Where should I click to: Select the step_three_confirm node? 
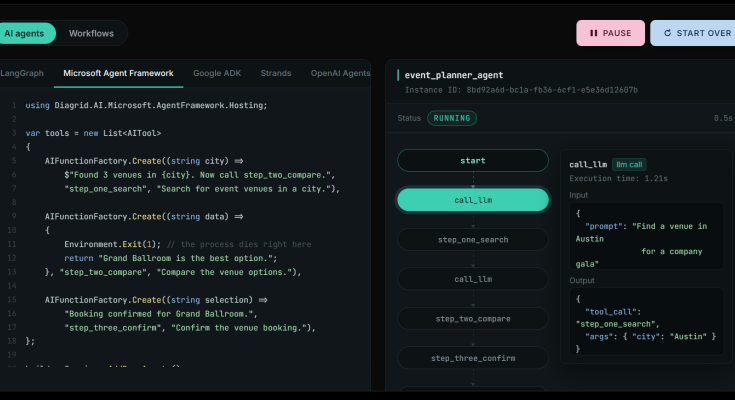pyautogui.click(x=472, y=358)
